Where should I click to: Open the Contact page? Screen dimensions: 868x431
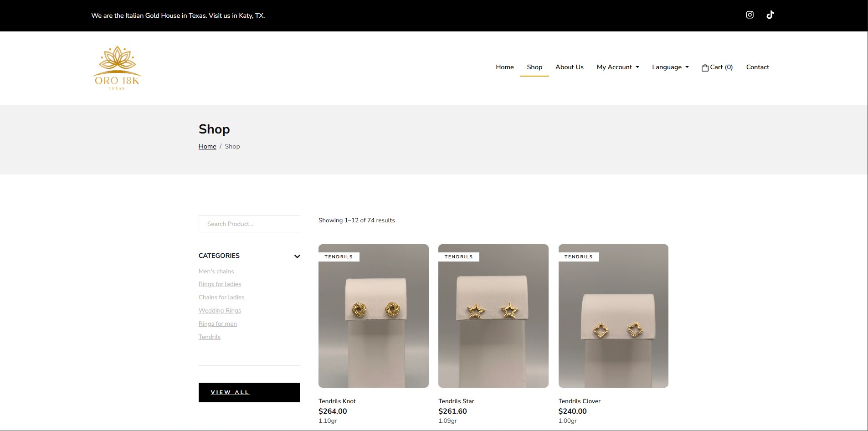[x=757, y=67]
